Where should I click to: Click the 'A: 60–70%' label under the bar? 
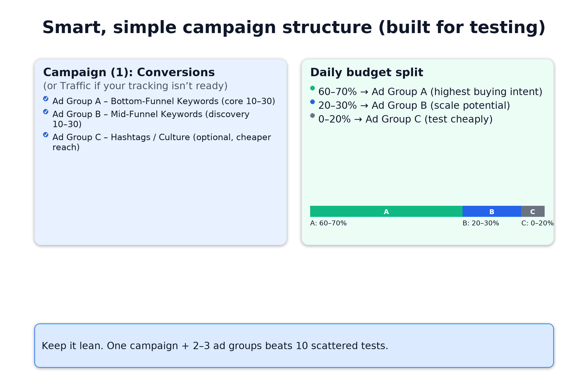[328, 223]
